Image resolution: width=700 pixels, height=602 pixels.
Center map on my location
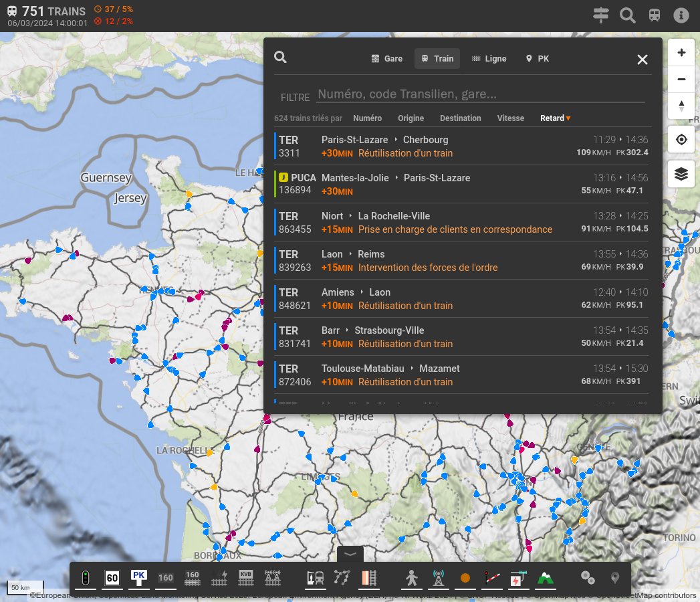tap(681, 139)
